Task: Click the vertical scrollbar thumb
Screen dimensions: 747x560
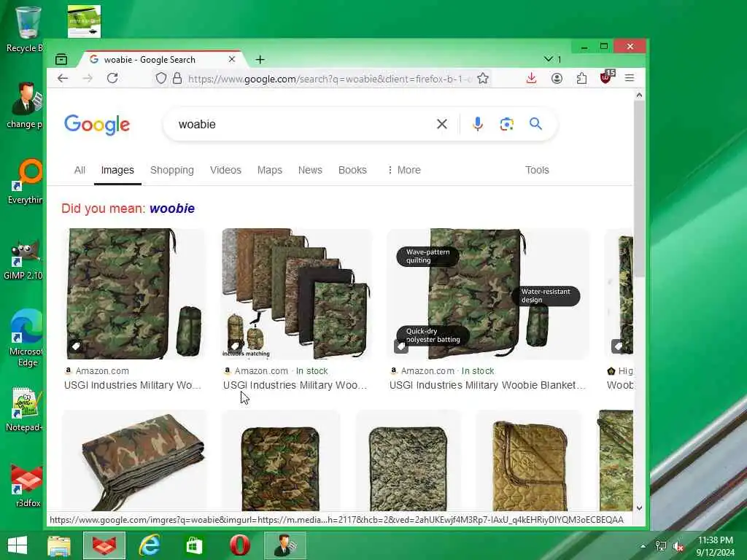Action: pyautogui.click(x=639, y=189)
